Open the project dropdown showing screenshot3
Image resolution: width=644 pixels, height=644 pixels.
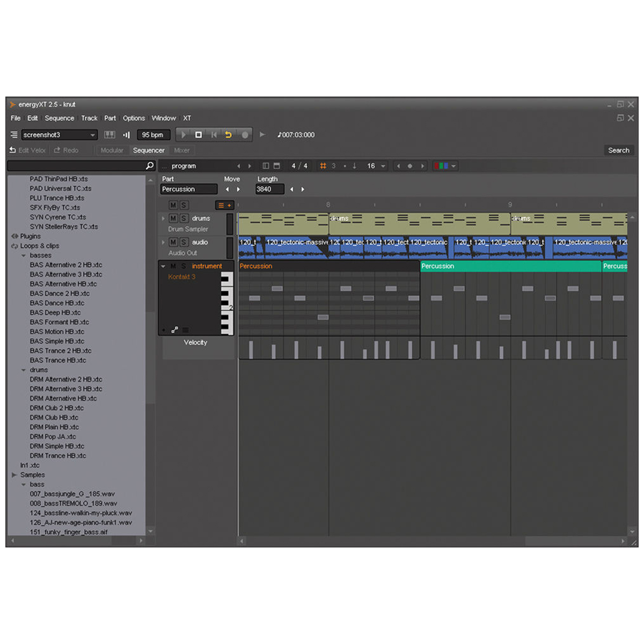[x=92, y=135]
